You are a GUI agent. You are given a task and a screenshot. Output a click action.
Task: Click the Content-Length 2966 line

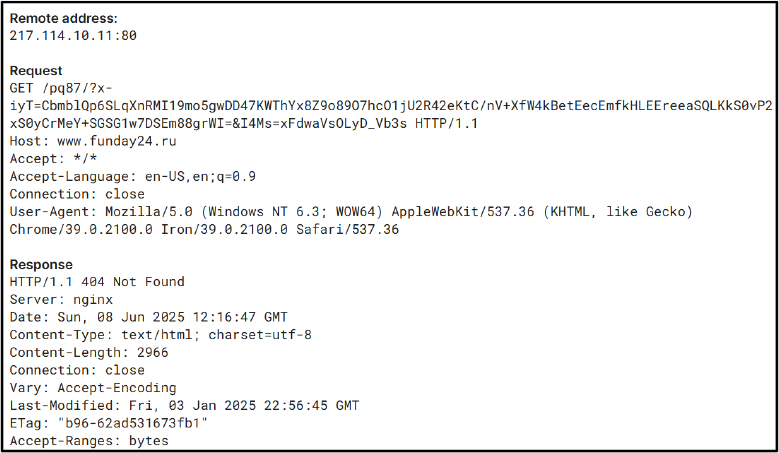click(89, 353)
